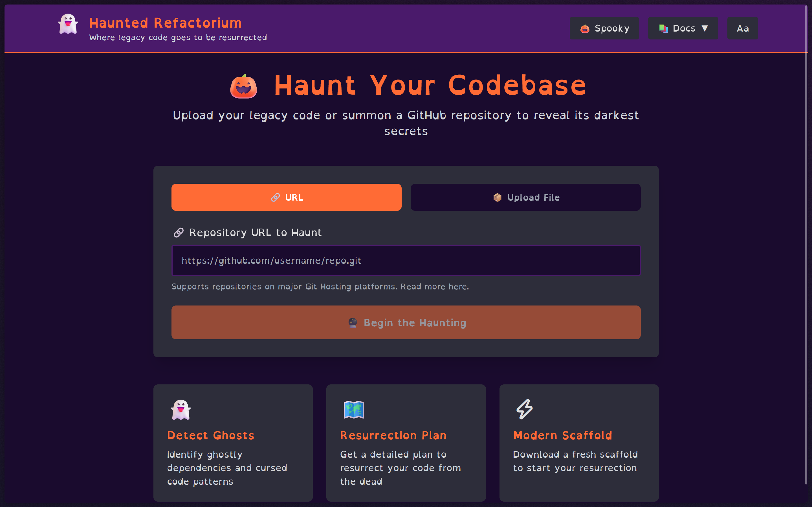Switch to the URL tab

(x=286, y=197)
